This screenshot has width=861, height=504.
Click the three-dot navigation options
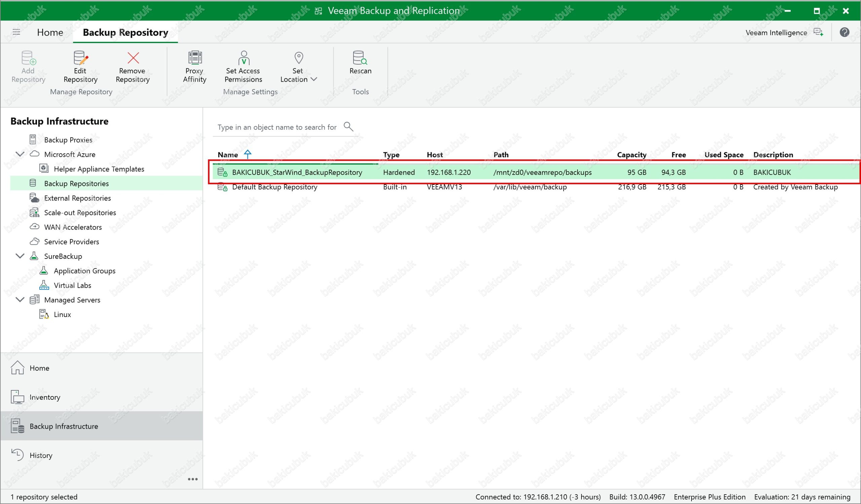pos(193,479)
